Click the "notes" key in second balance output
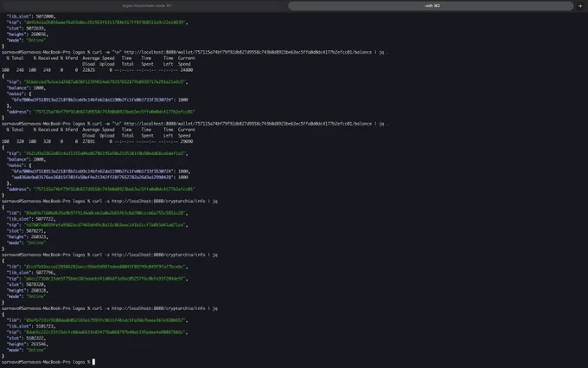Viewport: 588px width, 368px height. click(x=16, y=165)
